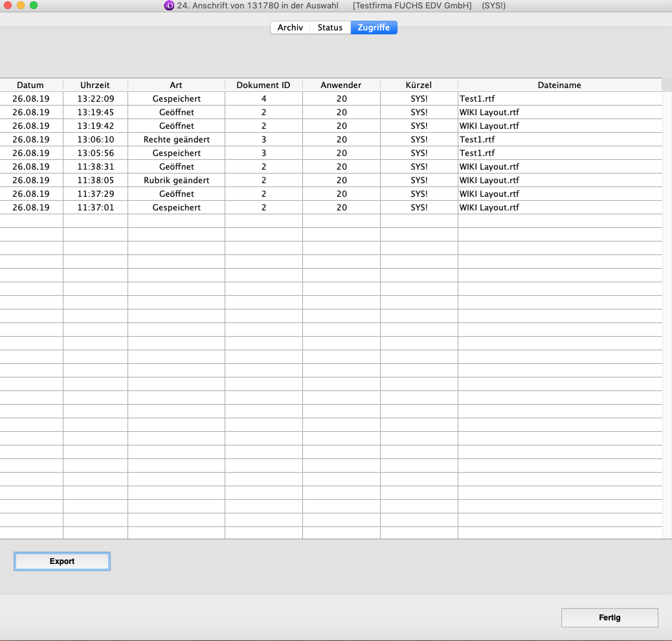
Task: Click the 4D application icon in title bar
Action: tap(169, 5)
